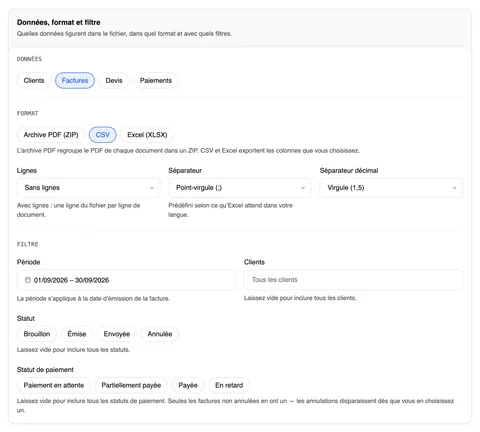Screen dimensions: 480x432
Task: Pick the Excel (XLSX) format
Action: click(x=147, y=135)
